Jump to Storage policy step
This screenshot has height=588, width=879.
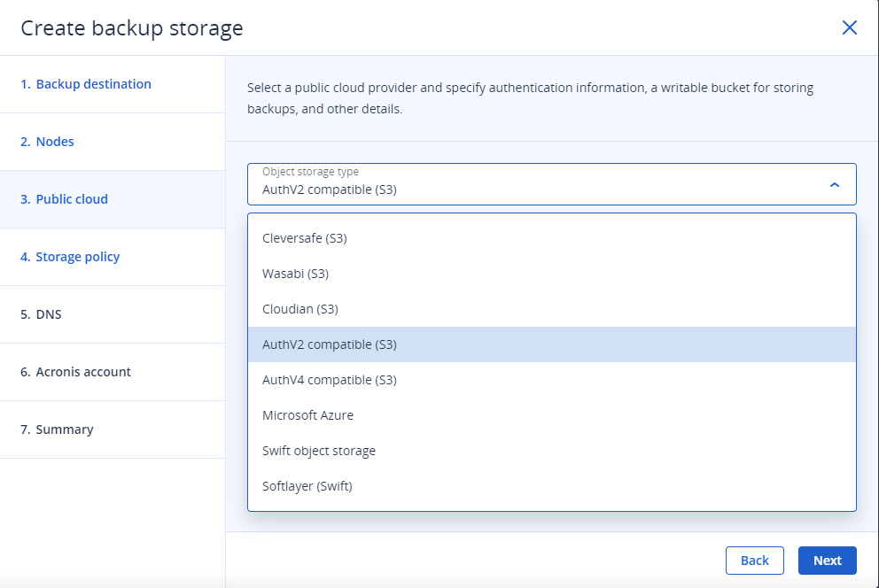click(x=113, y=257)
